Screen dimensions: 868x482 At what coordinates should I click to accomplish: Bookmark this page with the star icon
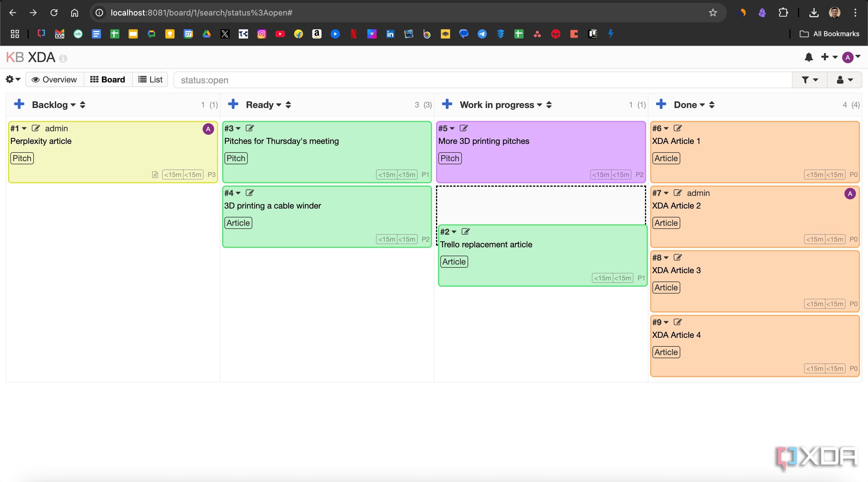[x=713, y=13]
